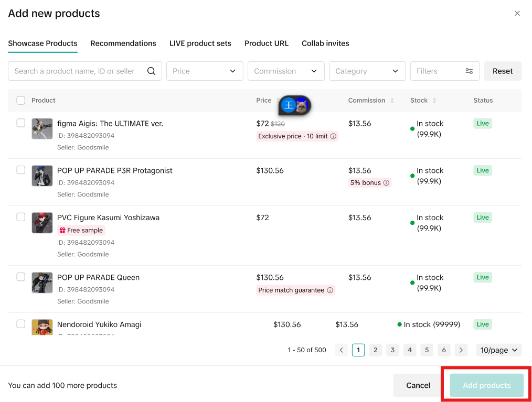Click info icon on Price match guarantee

[x=330, y=290]
